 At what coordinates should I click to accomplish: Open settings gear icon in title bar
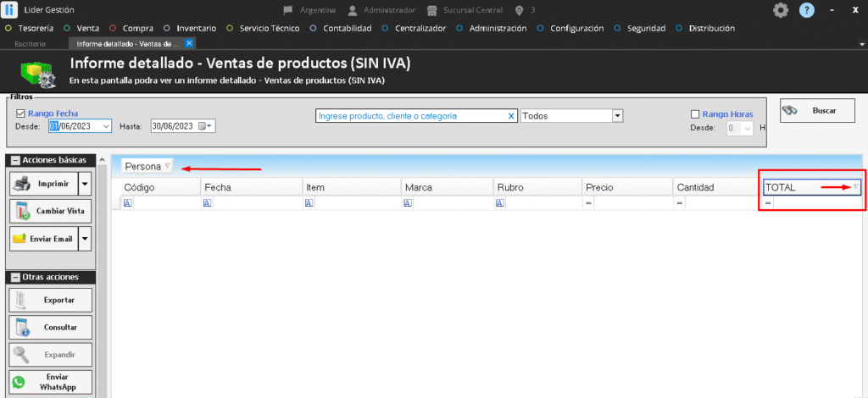[781, 10]
